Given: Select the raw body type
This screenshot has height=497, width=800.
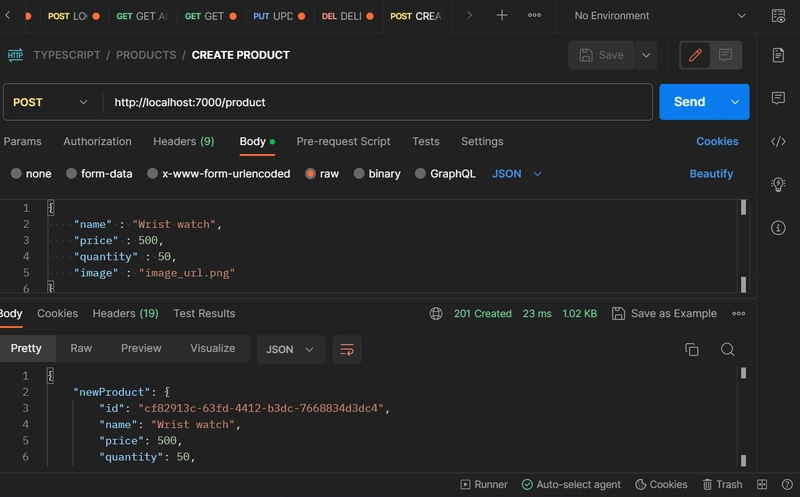Looking at the screenshot, I should [322, 173].
